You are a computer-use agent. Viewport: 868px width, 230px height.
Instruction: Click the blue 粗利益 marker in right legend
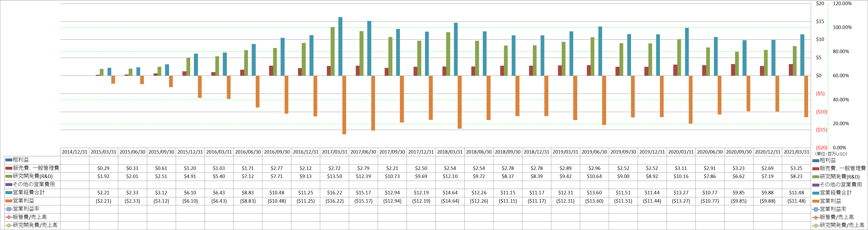815,160
